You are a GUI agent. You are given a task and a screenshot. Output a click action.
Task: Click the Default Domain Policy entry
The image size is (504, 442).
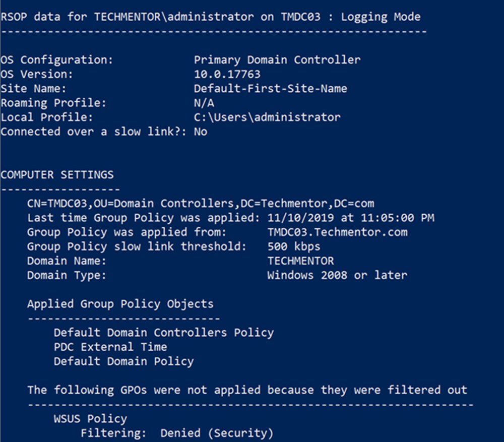[x=123, y=361]
